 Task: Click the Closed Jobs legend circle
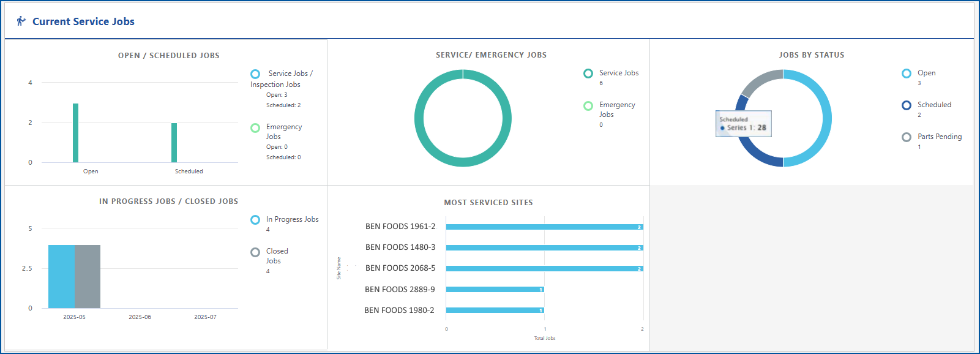pyautogui.click(x=255, y=252)
